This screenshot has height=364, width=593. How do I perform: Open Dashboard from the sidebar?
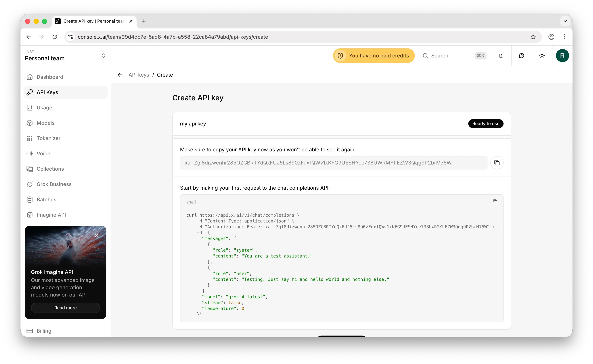tap(49, 77)
